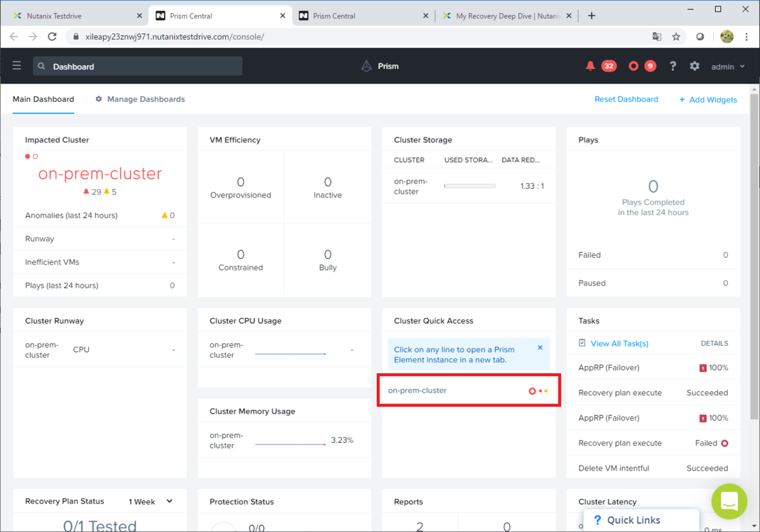Click Anomalies (last 24 hours) row
This screenshot has width=760, height=532.
tap(100, 215)
